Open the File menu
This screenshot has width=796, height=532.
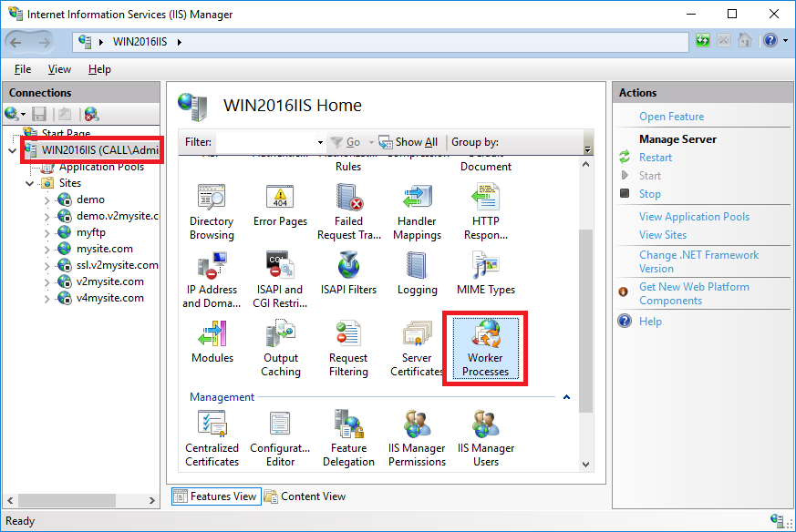(x=23, y=69)
